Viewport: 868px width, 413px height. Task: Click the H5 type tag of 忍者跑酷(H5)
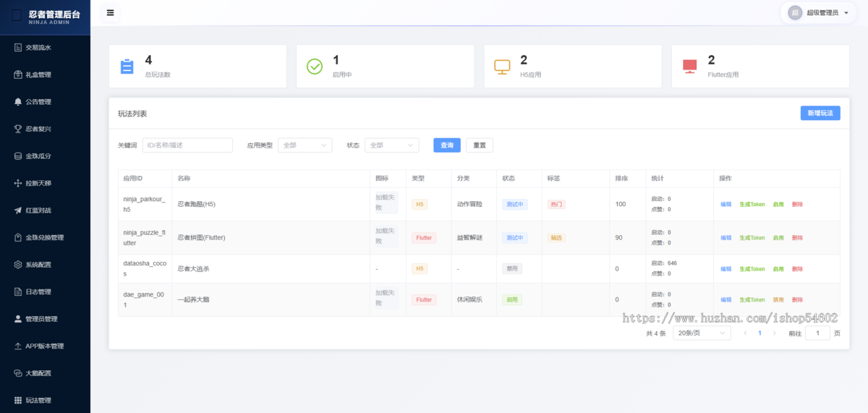tap(420, 204)
